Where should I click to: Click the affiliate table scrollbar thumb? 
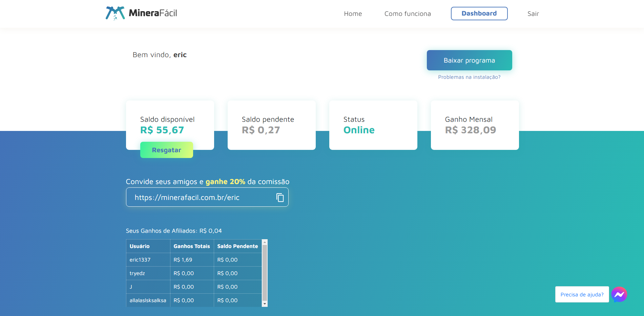click(265, 273)
